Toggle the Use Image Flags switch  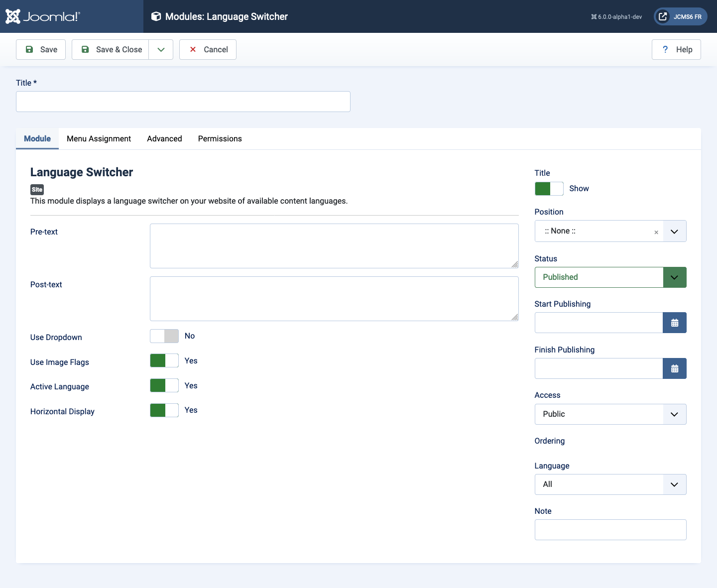(x=164, y=360)
